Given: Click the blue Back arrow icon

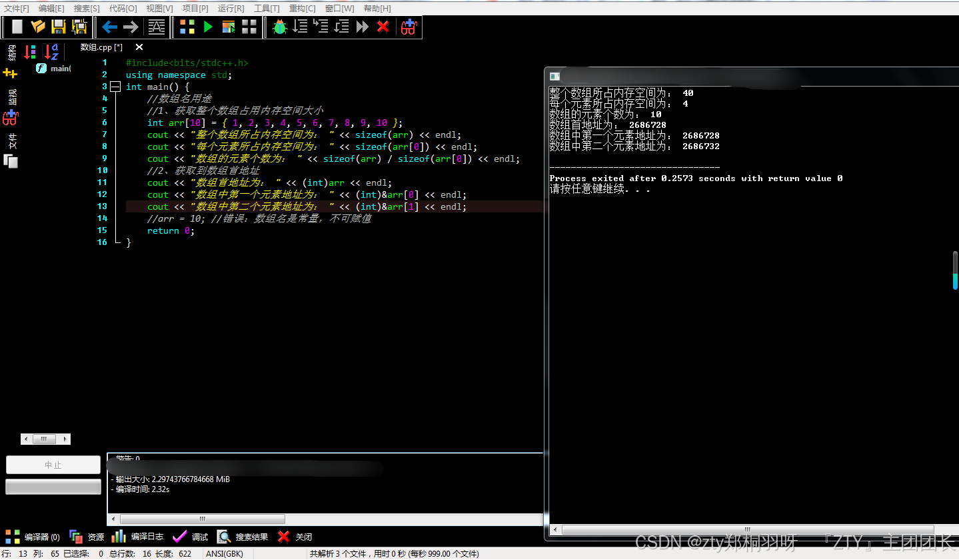Looking at the screenshot, I should (x=110, y=27).
